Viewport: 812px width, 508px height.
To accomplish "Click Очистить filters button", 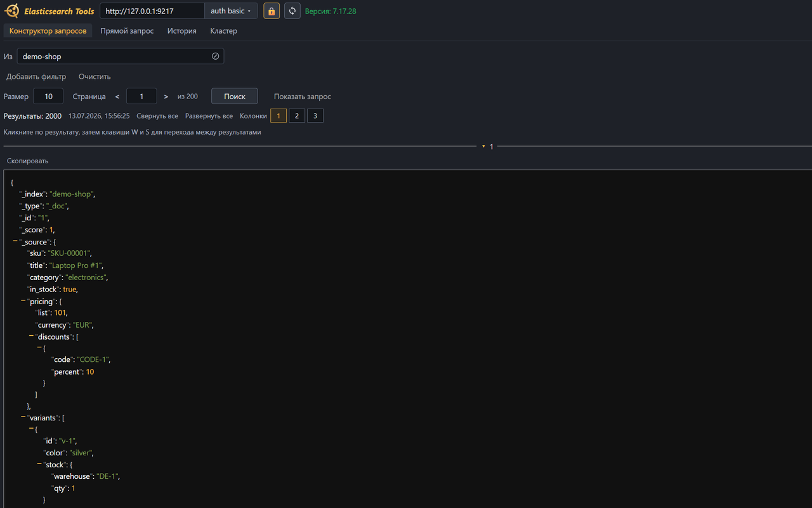I will (95, 76).
